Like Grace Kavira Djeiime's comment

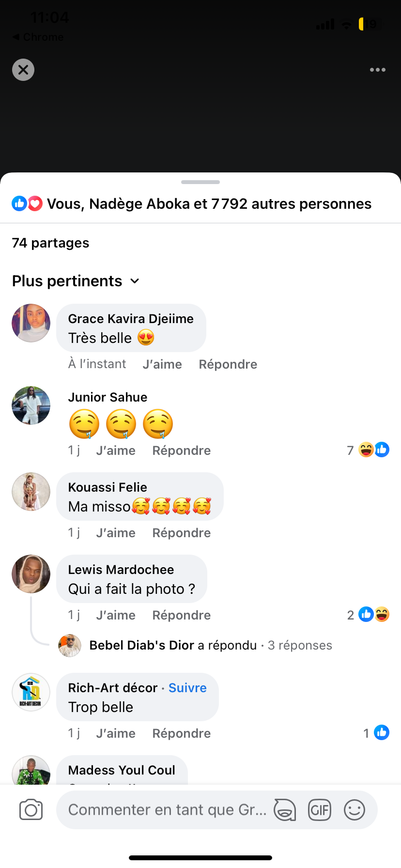[x=162, y=364]
